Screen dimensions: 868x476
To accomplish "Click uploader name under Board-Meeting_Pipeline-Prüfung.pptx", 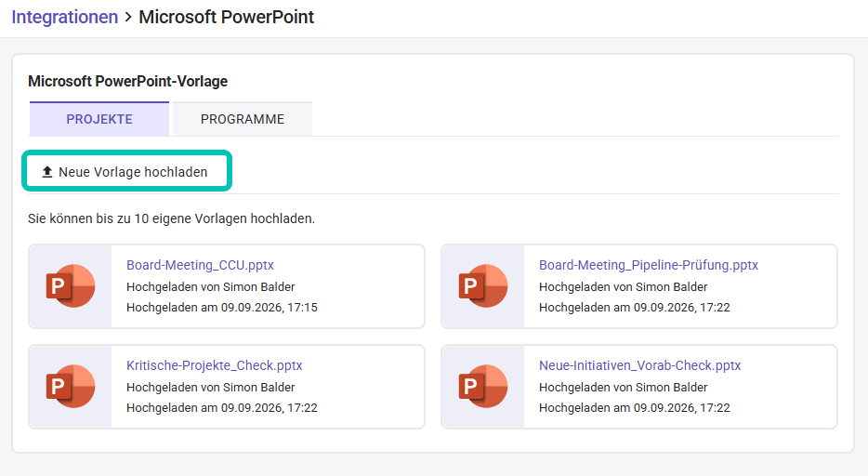I will click(x=672, y=286).
